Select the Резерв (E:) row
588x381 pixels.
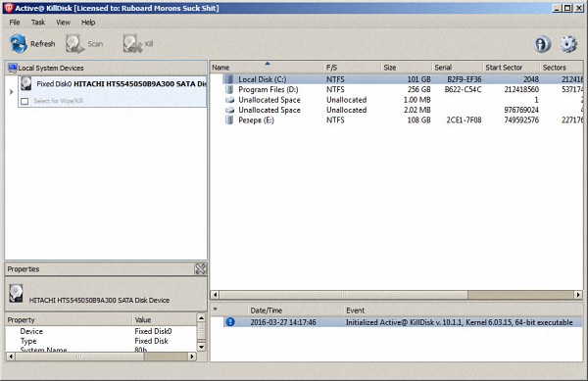403,120
